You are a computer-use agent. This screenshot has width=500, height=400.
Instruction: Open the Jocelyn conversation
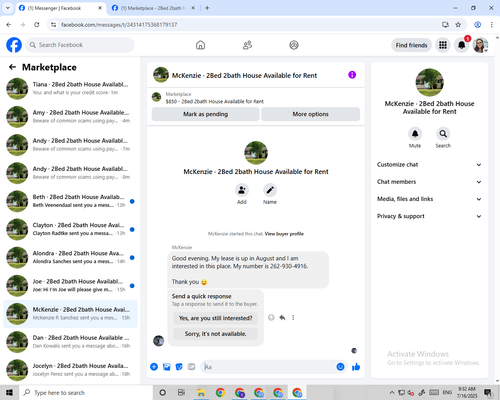click(x=70, y=370)
